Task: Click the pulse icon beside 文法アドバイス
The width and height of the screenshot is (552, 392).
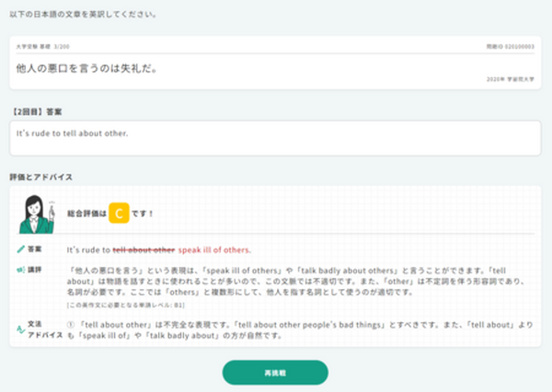Action: 22,329
